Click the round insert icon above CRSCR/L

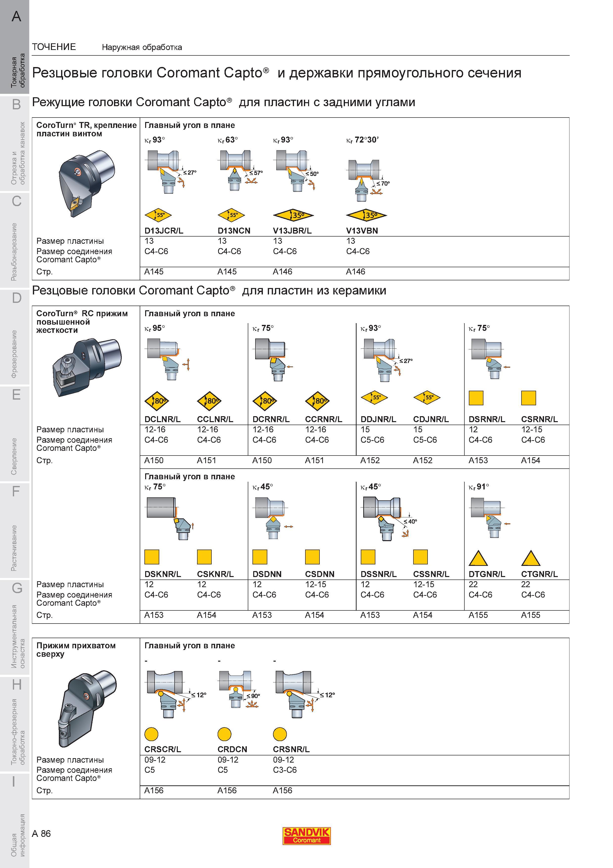tap(151, 735)
